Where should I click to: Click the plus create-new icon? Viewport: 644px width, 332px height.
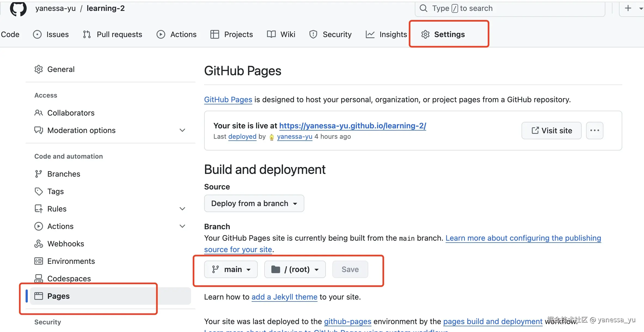628,8
